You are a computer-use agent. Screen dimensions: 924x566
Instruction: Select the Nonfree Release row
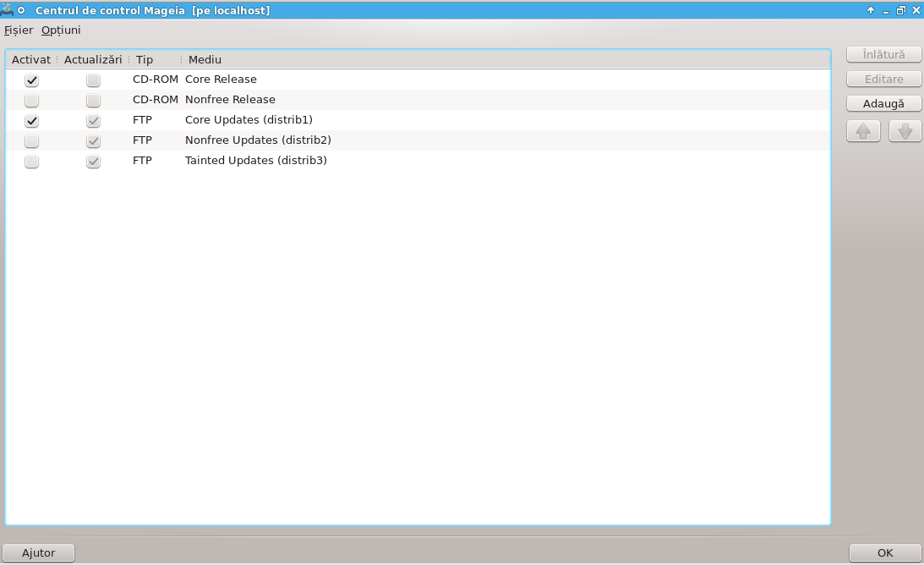pyautogui.click(x=418, y=100)
